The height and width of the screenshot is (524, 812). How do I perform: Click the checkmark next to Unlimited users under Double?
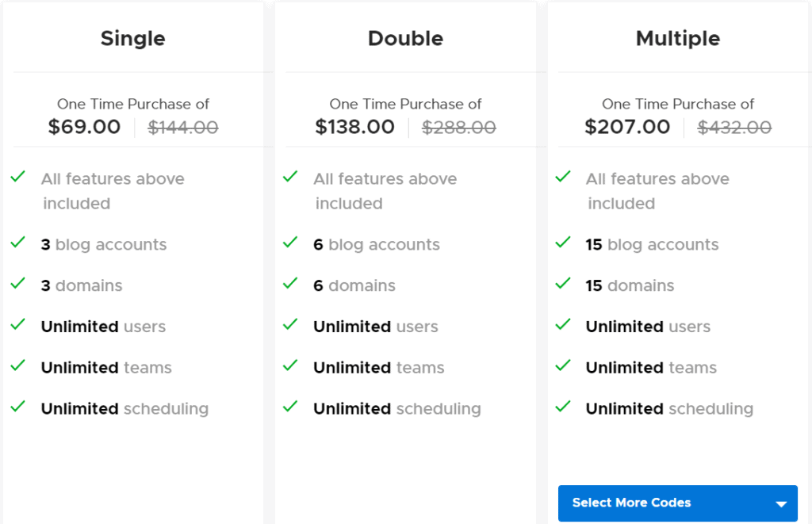tap(290, 327)
